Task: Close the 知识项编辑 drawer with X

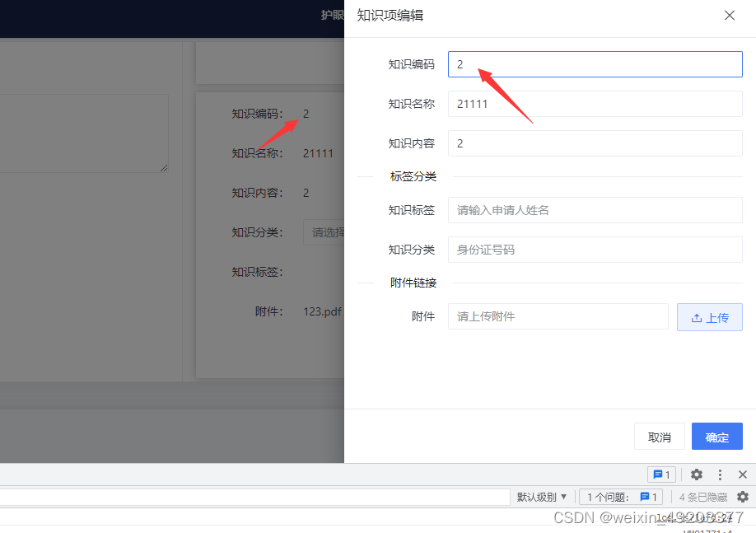Action: click(730, 16)
